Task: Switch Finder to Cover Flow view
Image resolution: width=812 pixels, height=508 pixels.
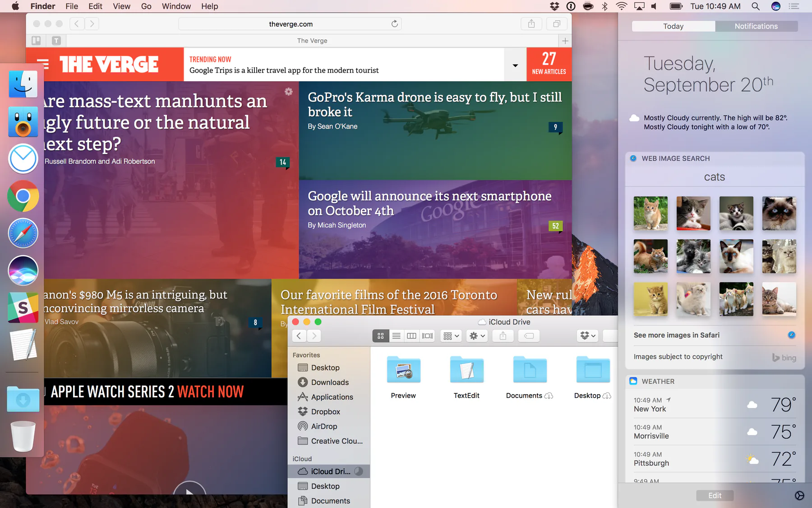Action: pyautogui.click(x=427, y=336)
